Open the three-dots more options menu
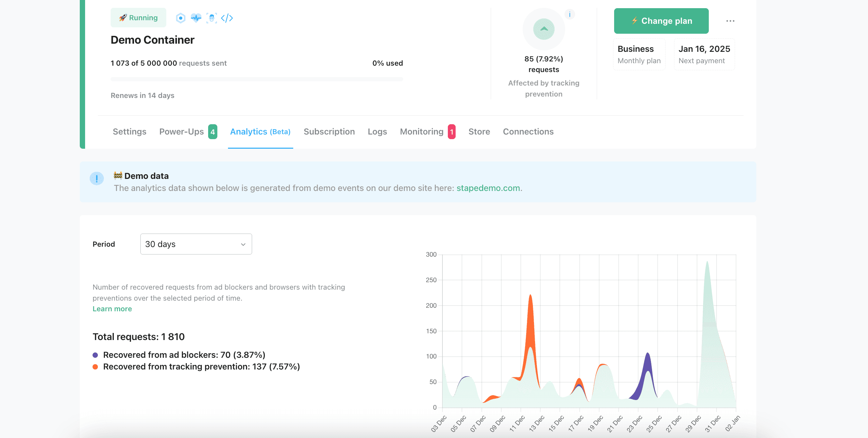 pos(730,21)
